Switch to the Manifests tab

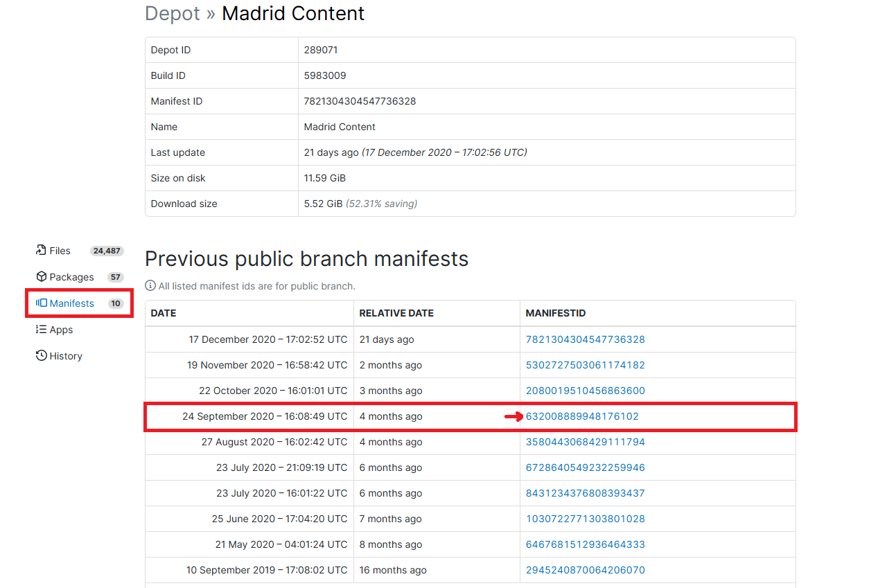tap(79, 303)
